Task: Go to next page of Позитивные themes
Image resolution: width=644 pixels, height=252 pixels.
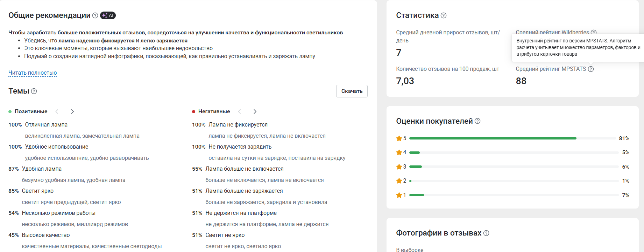Action: [72, 111]
